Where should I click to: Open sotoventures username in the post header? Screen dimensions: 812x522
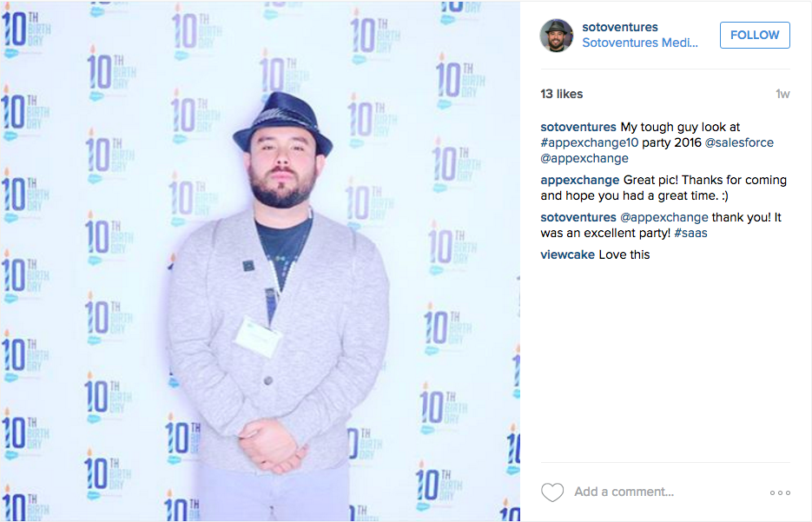tap(620, 27)
